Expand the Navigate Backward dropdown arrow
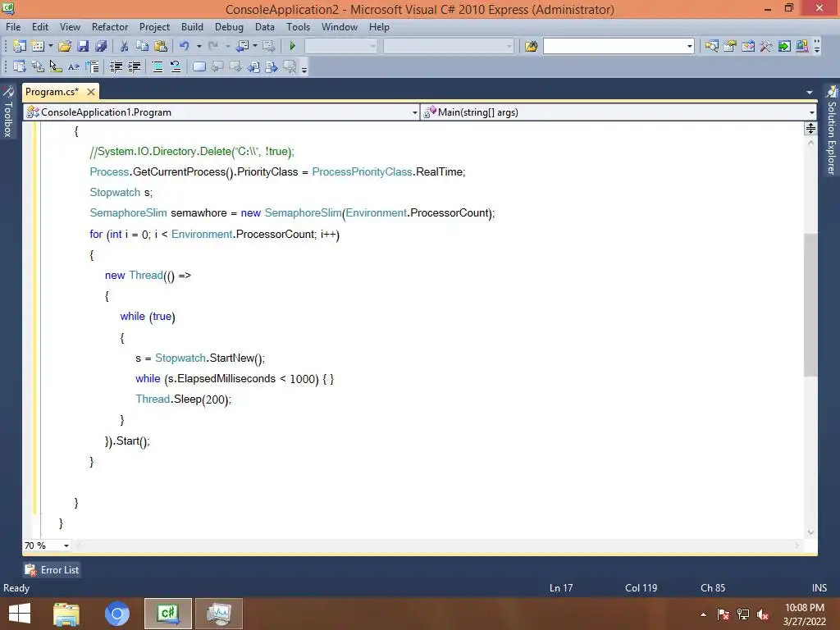840x630 pixels. [x=255, y=46]
